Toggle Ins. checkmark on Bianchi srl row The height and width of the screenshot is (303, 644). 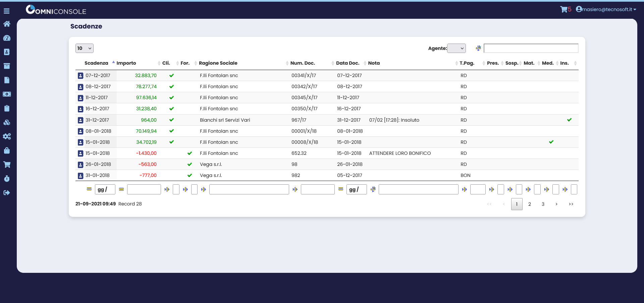569,120
